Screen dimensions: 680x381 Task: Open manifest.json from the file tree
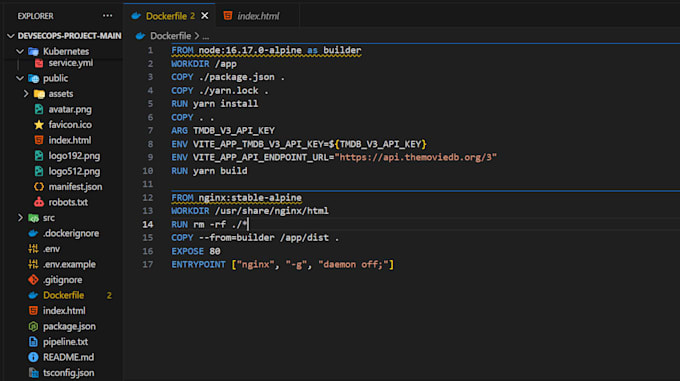click(x=75, y=187)
